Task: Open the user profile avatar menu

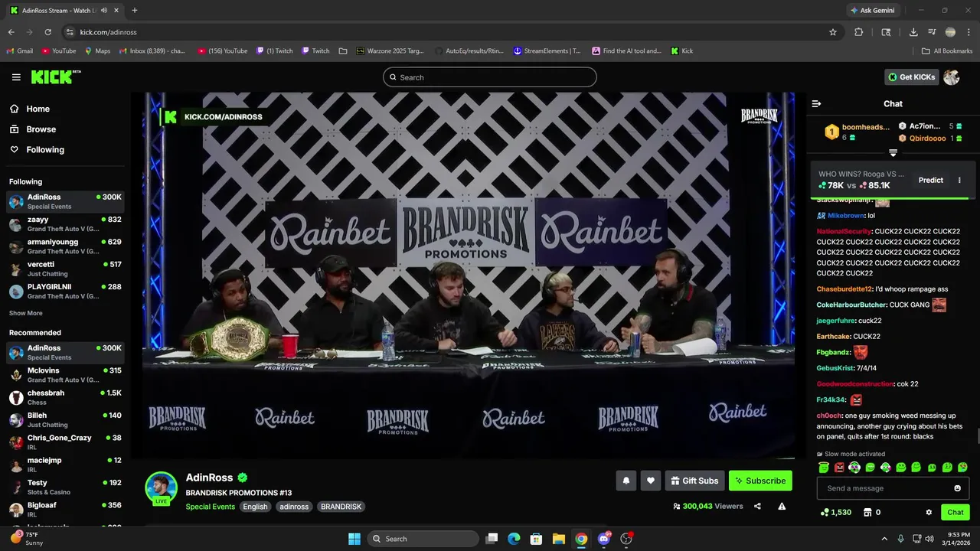Action: click(x=952, y=77)
